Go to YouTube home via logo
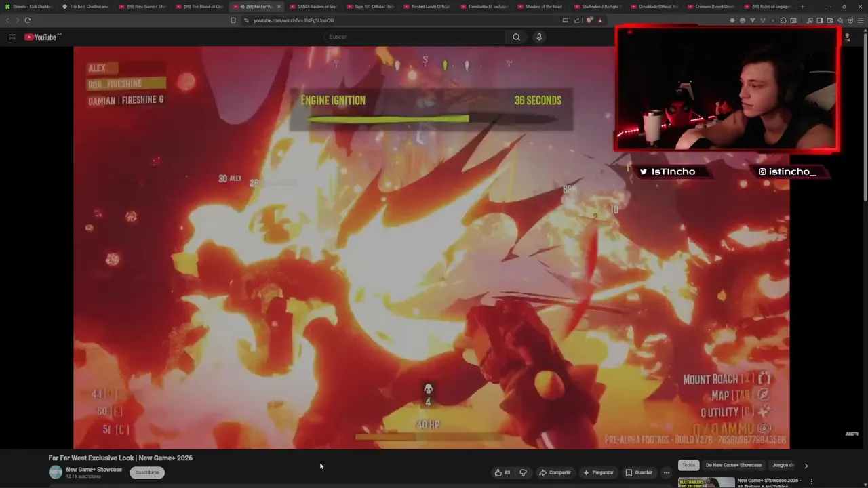 pos(41,37)
